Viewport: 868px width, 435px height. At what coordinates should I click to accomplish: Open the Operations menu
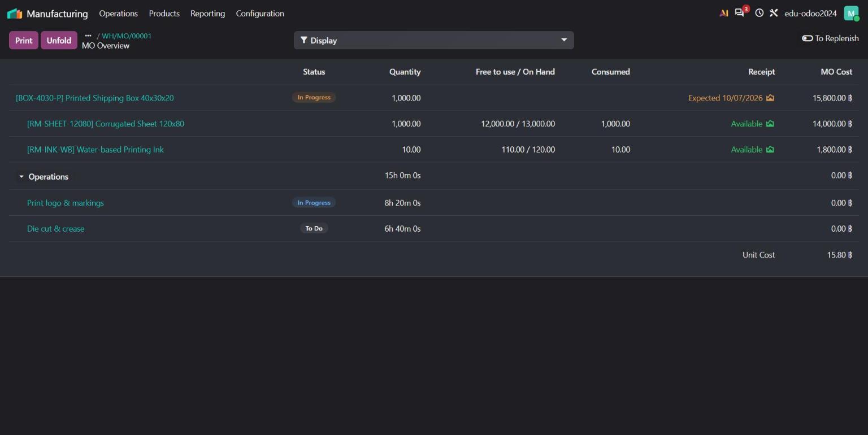(x=118, y=14)
